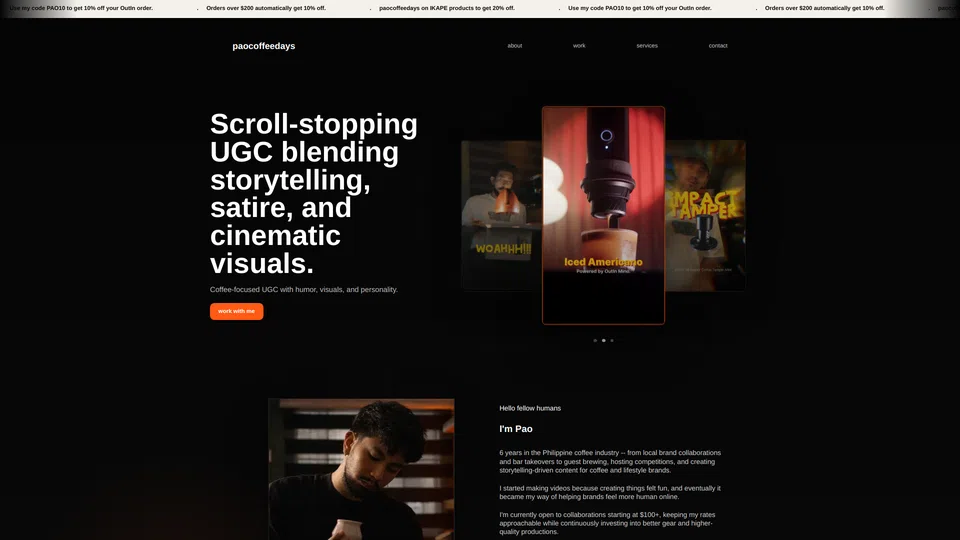Image resolution: width=960 pixels, height=540 pixels.
Task: Click the first 'Orders over $200' banner text
Action: [266, 8]
